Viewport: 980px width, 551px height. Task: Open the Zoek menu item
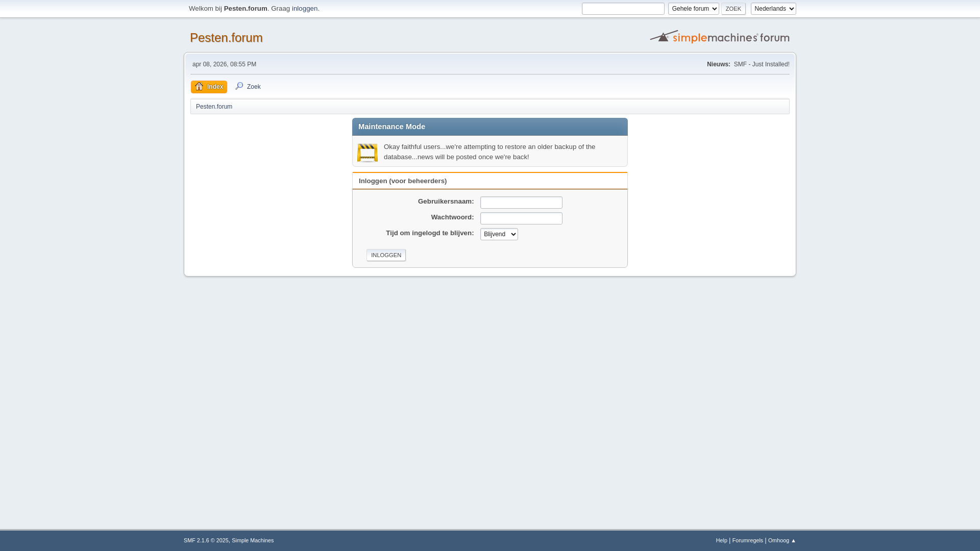[x=248, y=87]
